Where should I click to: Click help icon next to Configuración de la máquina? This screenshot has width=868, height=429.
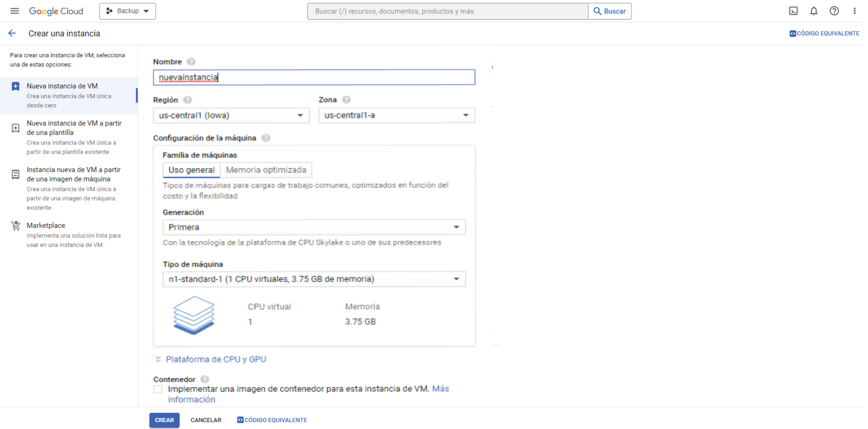[266, 138]
